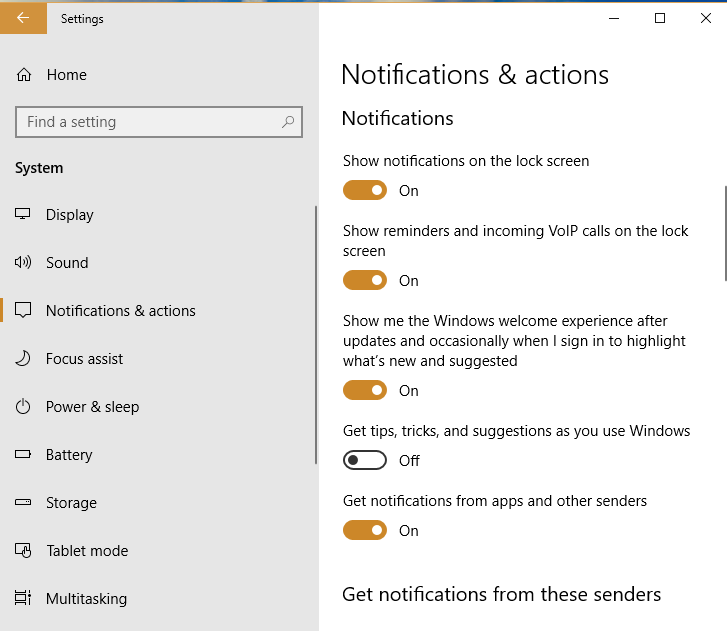Minimize the Settings window

614,18
